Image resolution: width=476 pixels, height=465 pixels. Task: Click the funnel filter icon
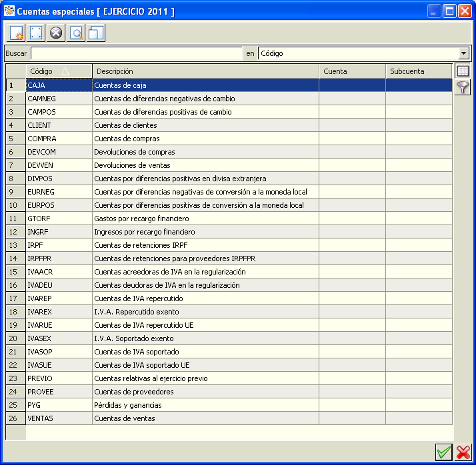click(463, 87)
